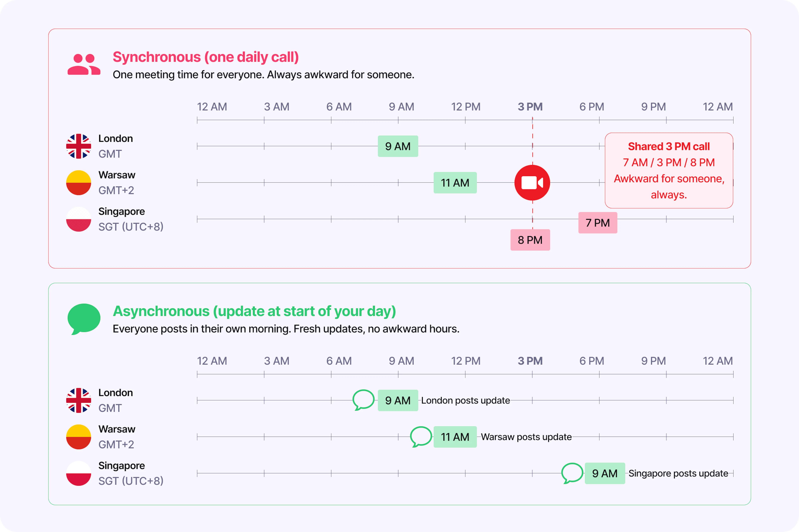Click the pink two-people group icon
This screenshot has width=799, height=532.
point(84,64)
